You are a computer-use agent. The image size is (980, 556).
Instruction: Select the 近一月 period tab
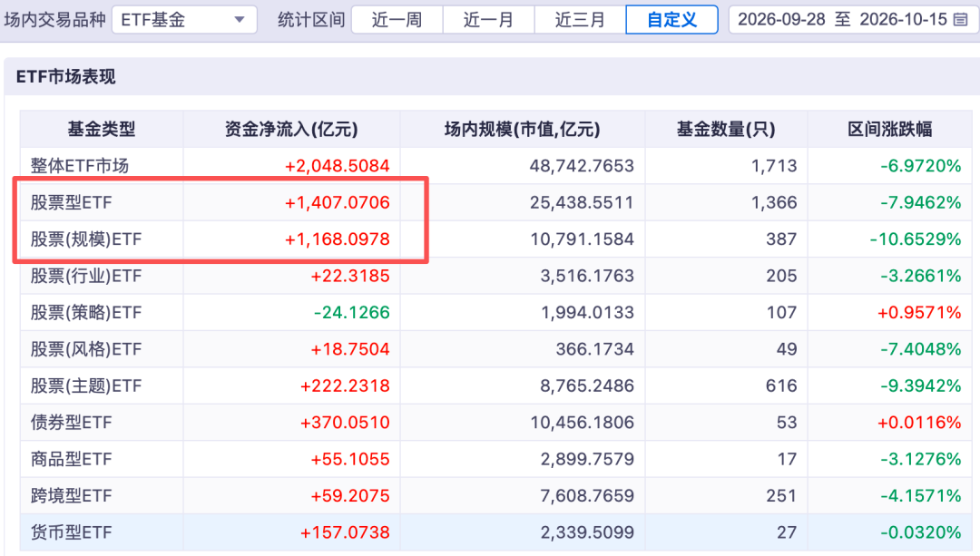[488, 20]
